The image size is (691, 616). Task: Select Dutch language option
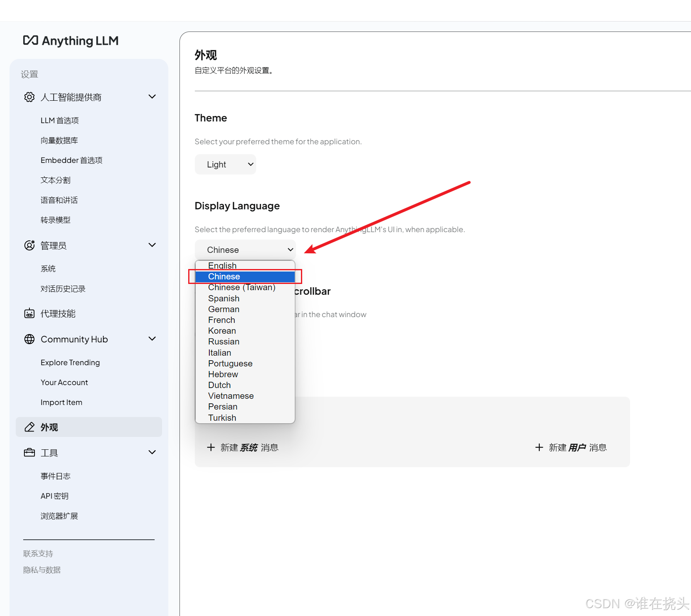pyautogui.click(x=245, y=385)
